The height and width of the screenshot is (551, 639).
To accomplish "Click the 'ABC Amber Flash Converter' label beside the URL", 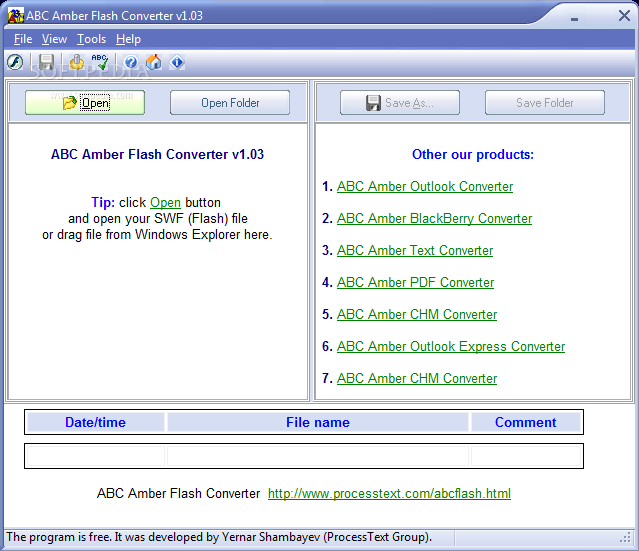I will coord(178,494).
